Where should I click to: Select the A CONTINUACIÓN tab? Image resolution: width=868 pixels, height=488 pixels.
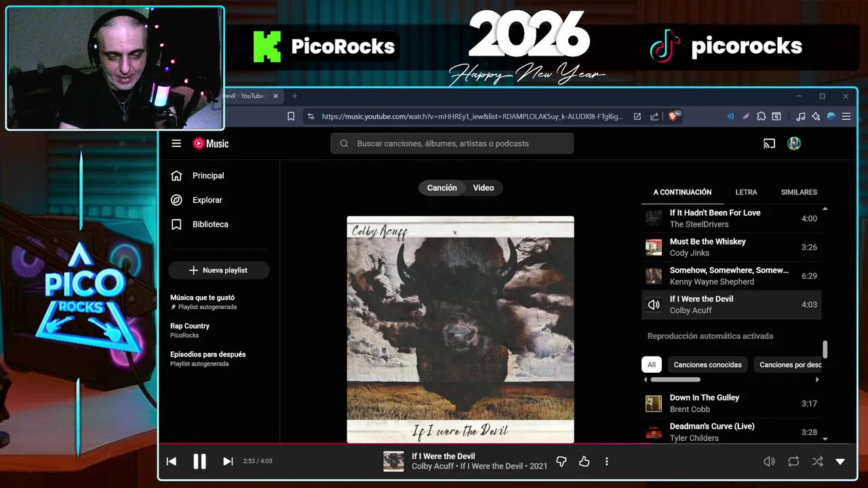(x=682, y=192)
